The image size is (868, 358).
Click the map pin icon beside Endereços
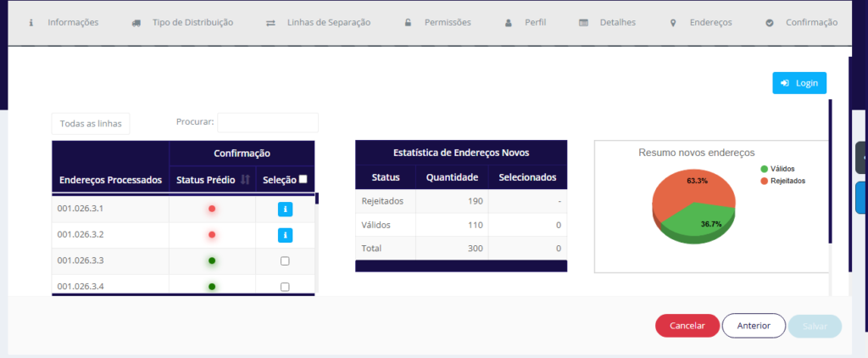(672, 23)
